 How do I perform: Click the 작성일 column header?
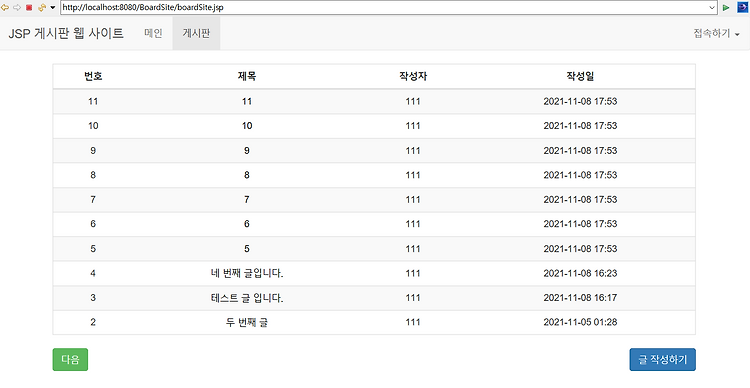click(x=580, y=76)
